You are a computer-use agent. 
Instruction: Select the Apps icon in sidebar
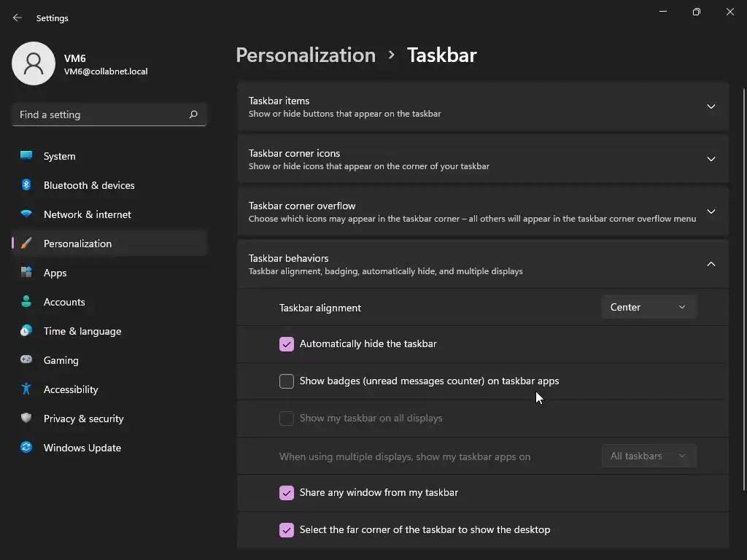(26, 273)
